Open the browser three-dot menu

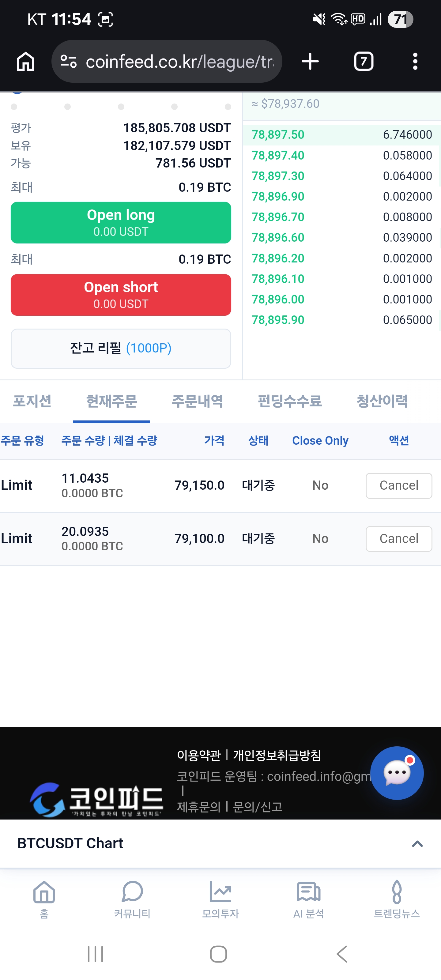tap(415, 61)
